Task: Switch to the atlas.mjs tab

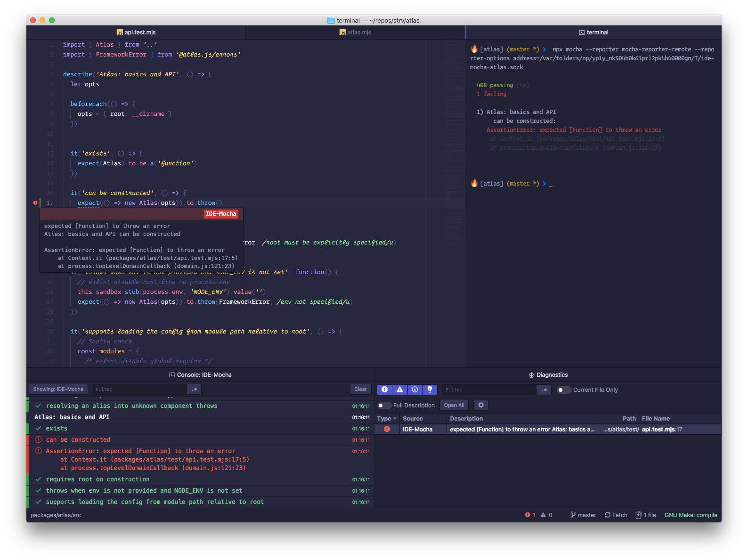Action: click(355, 32)
